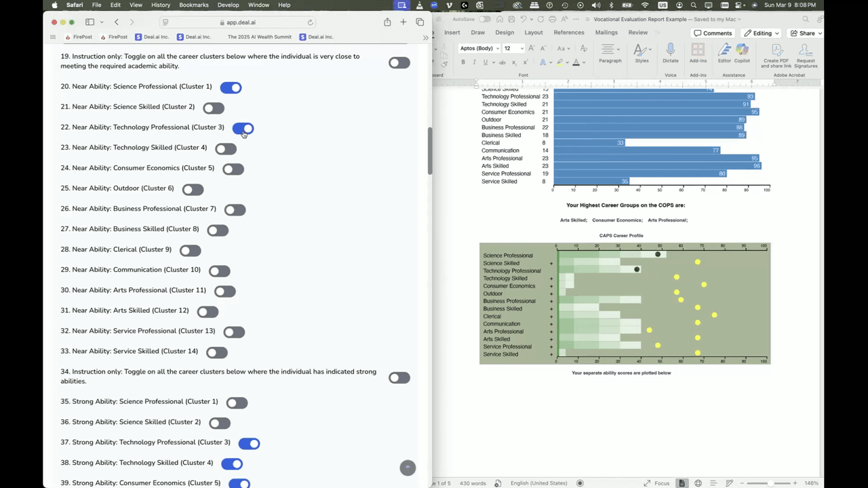Image resolution: width=868 pixels, height=488 pixels.
Task: Turn off Near Ability: Science Professional toggle
Action: click(231, 87)
